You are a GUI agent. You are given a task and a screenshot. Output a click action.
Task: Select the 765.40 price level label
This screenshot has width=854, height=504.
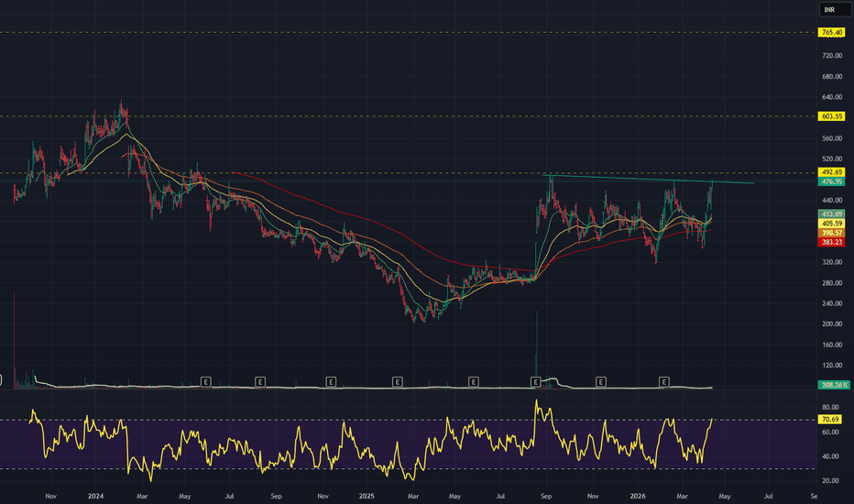[x=831, y=33]
